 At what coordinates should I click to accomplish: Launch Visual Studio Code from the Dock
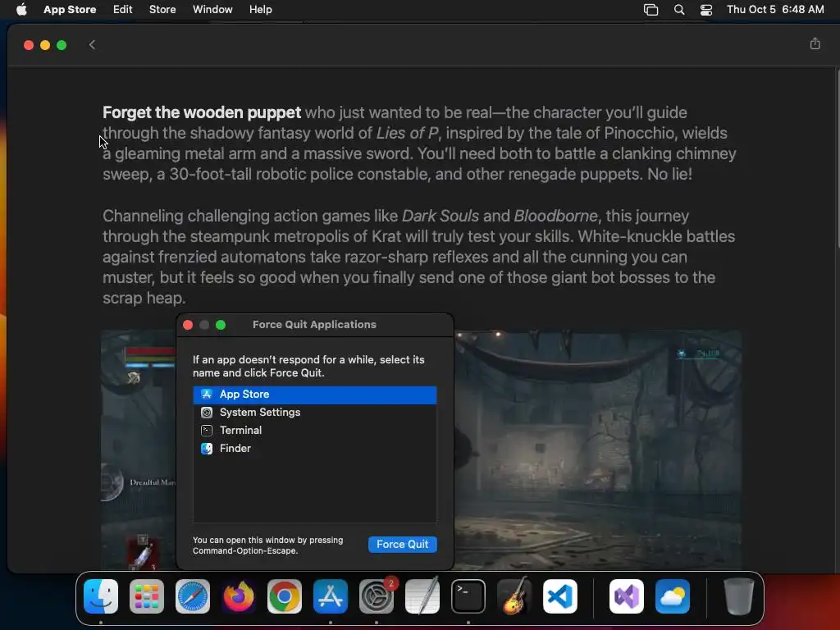point(560,596)
